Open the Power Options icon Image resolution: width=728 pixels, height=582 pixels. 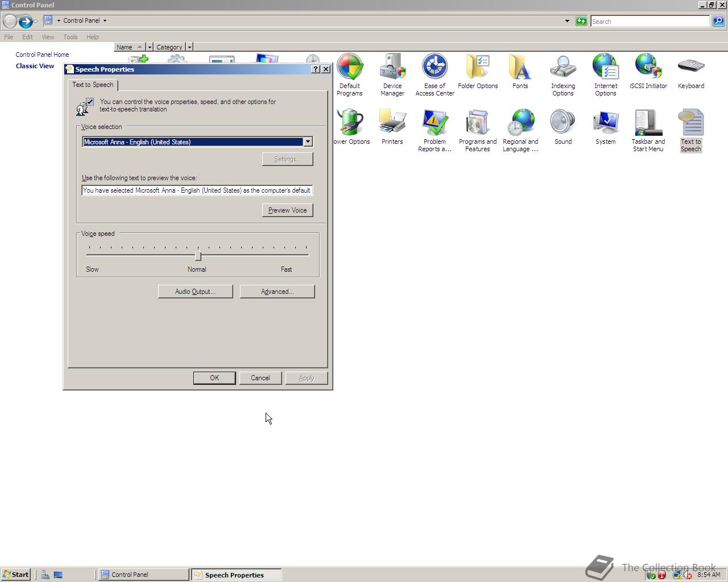[x=351, y=127]
